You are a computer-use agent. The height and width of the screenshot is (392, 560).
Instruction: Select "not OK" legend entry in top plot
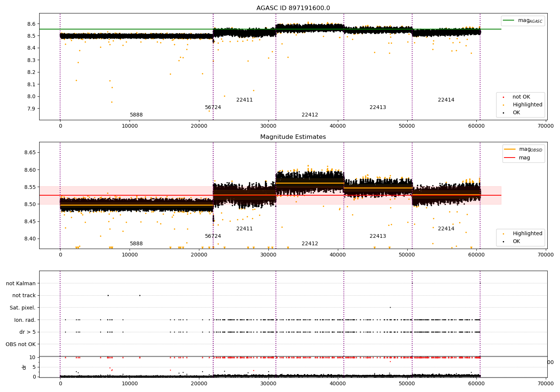[x=521, y=97]
